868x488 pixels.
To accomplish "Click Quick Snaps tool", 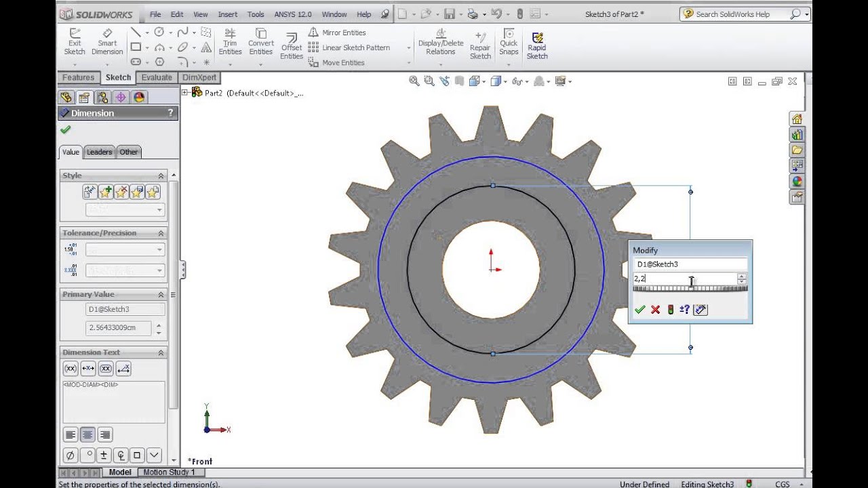I will coord(509,42).
